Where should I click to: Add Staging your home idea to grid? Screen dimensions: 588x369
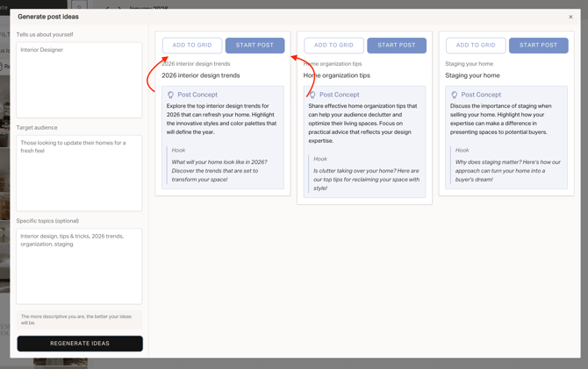click(476, 45)
